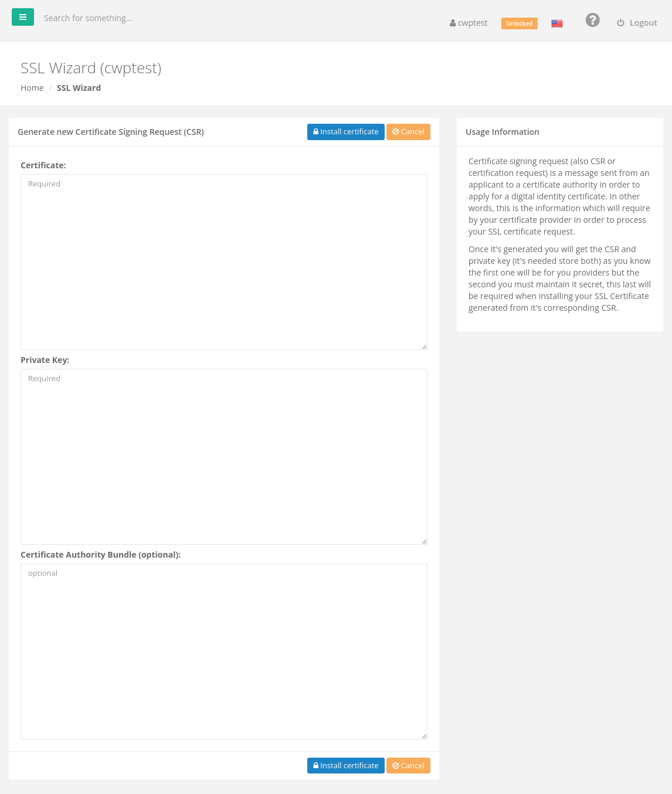Grab the CA Bundle textarea resize handle
The height and width of the screenshot is (794, 672).
[424, 736]
